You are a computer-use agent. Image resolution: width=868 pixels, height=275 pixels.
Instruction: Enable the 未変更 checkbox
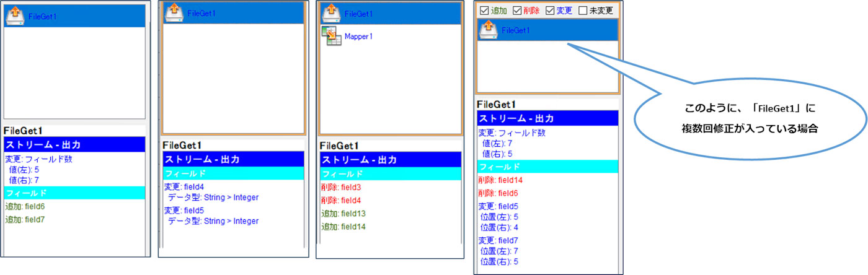point(583,11)
